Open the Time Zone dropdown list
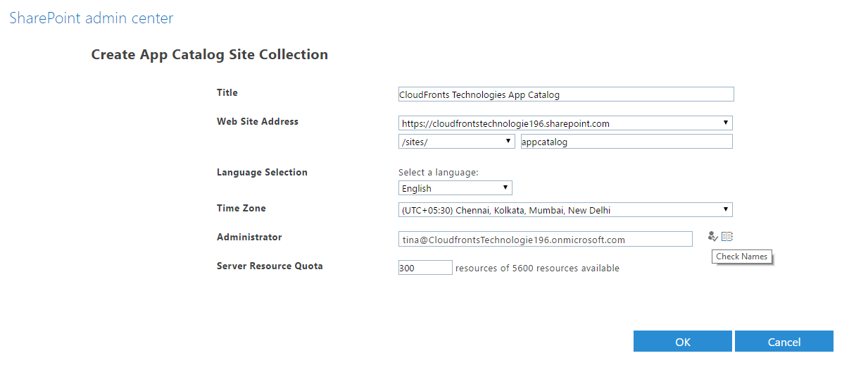 coord(565,210)
